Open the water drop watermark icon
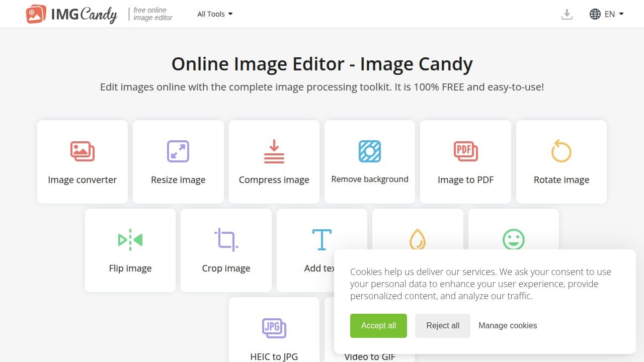644x362 pixels. (418, 239)
